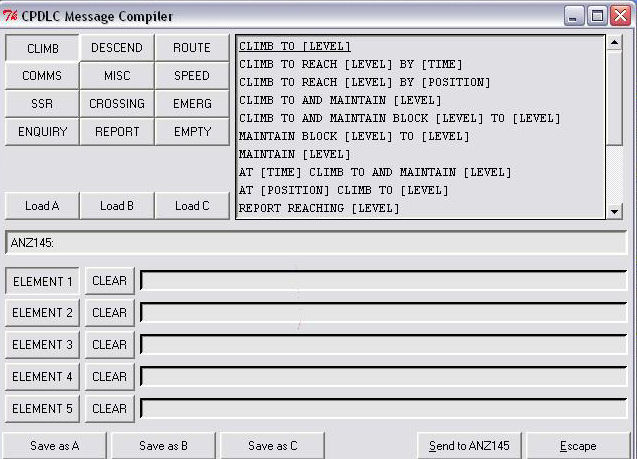637x459 pixels.
Task: Focus the Element 3 text field
Action: [x=384, y=344]
